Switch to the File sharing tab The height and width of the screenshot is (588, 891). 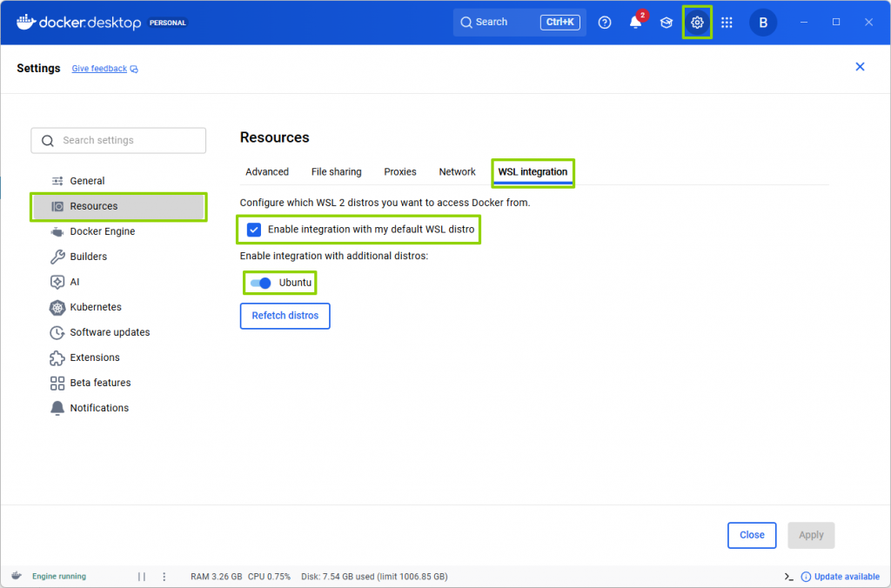click(336, 172)
